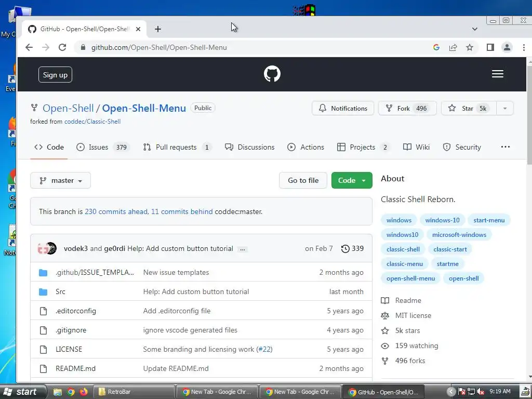Click the LICENSE file icon
The image size is (532, 399).
pyautogui.click(x=43, y=350)
